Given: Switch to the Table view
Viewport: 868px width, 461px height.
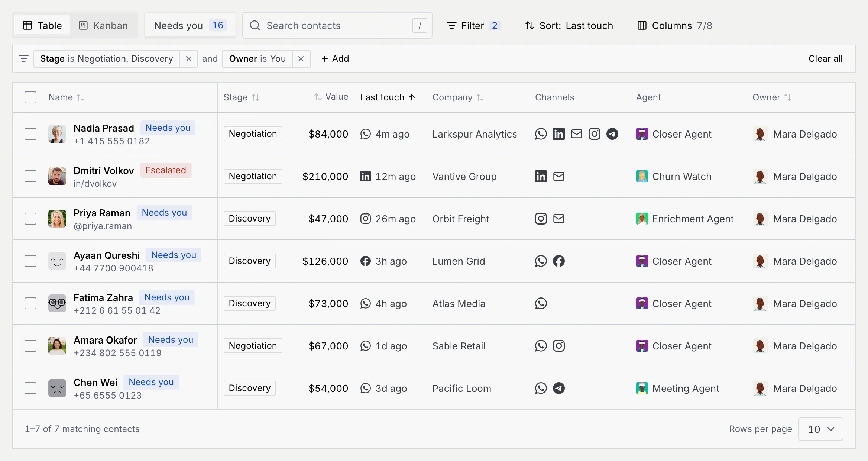Looking at the screenshot, I should [x=42, y=25].
